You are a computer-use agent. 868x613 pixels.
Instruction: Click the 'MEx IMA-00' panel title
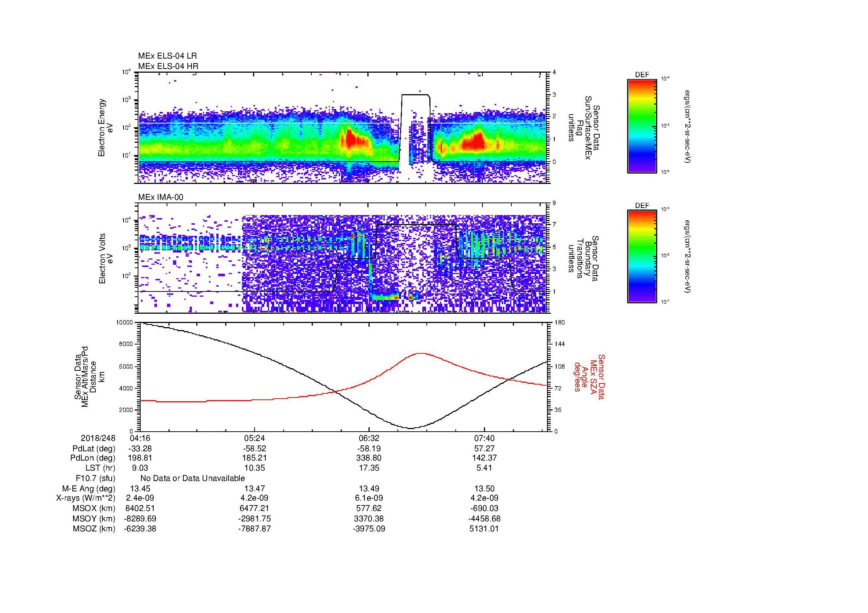(x=161, y=197)
